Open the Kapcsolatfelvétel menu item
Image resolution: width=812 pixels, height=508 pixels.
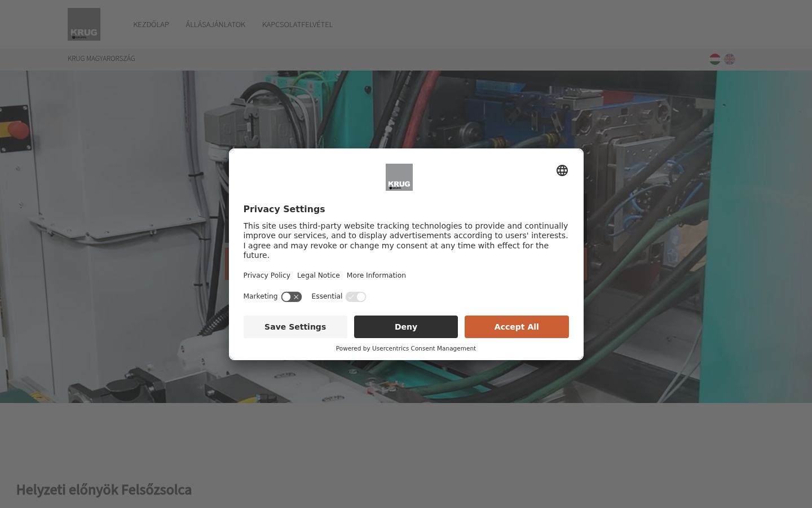pos(297,24)
